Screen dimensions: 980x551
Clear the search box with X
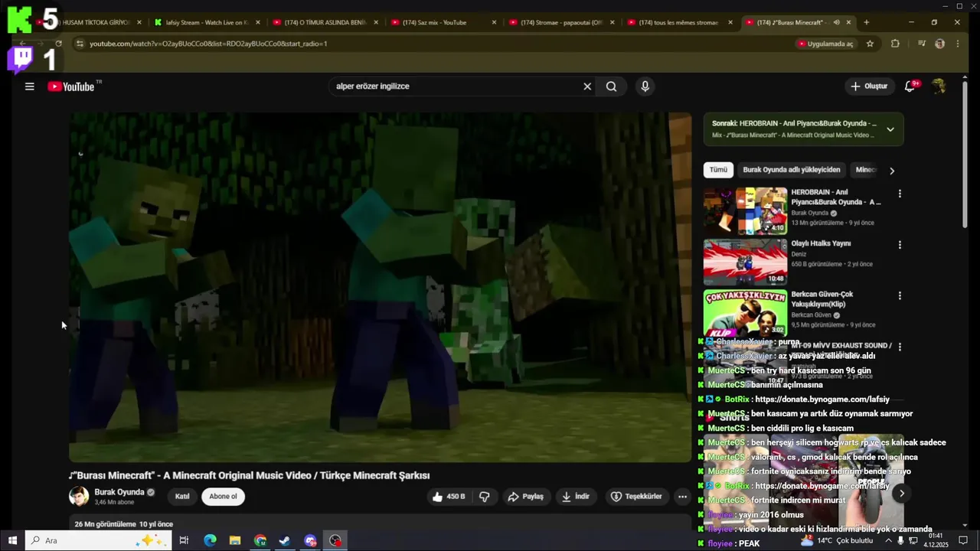(587, 86)
